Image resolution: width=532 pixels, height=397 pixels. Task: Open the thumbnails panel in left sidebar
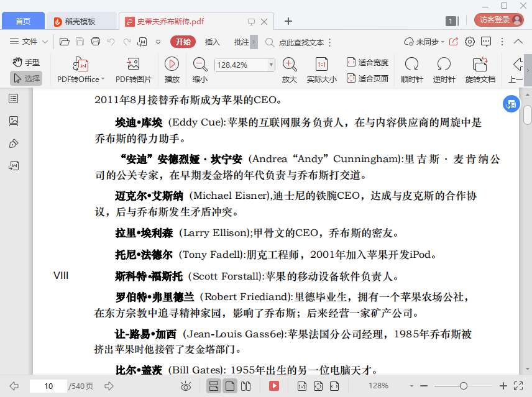14,121
